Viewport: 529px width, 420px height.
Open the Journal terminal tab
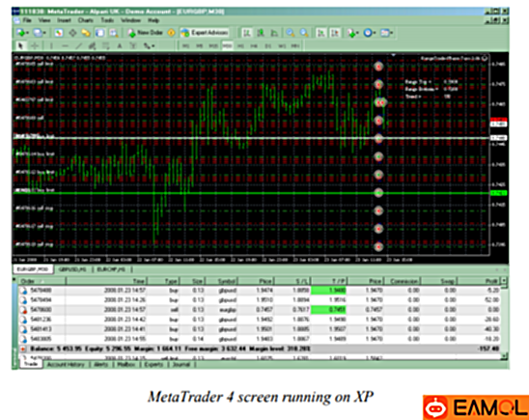181,364
